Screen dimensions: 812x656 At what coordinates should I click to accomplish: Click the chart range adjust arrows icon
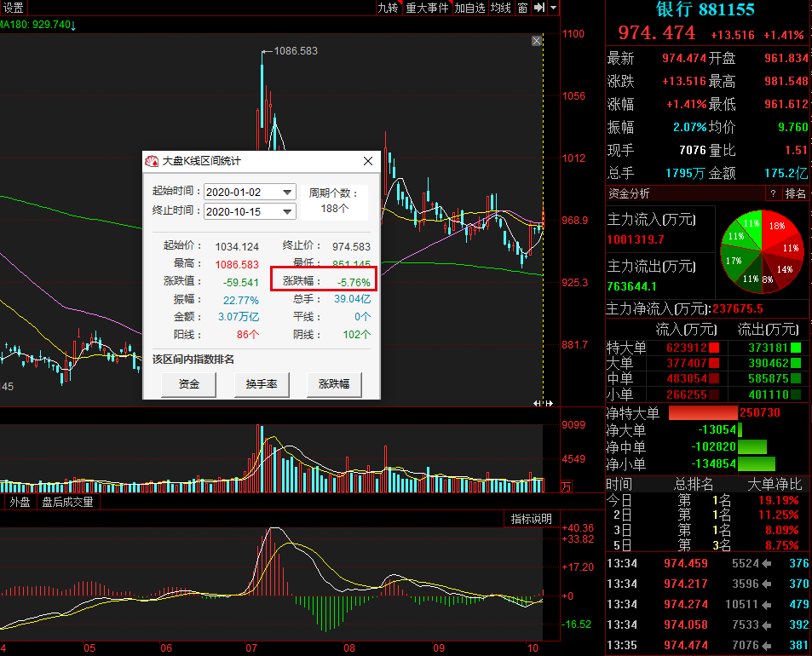coord(544,403)
